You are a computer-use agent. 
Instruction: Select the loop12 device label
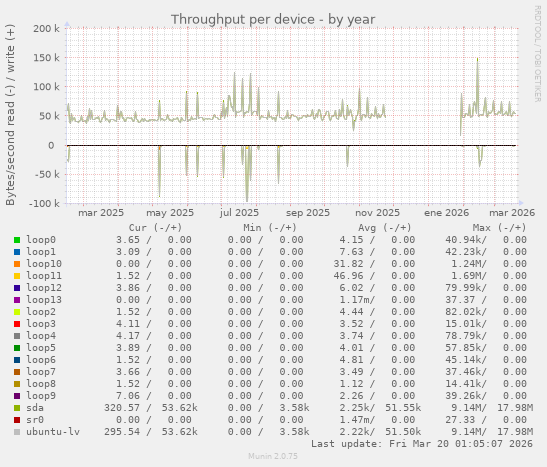44,288
